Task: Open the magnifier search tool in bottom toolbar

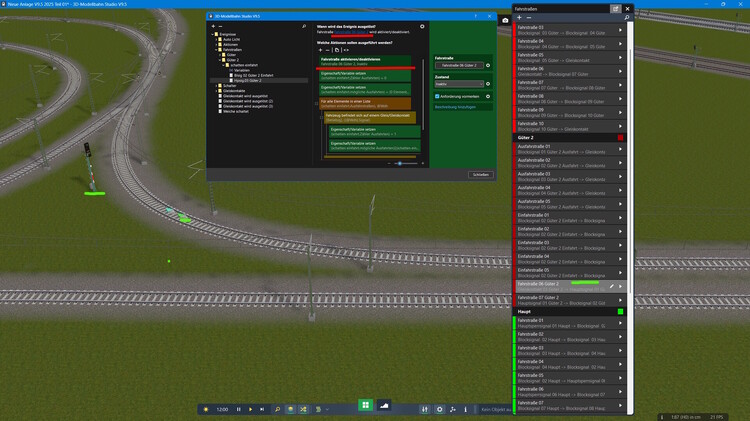Action: 277,410
